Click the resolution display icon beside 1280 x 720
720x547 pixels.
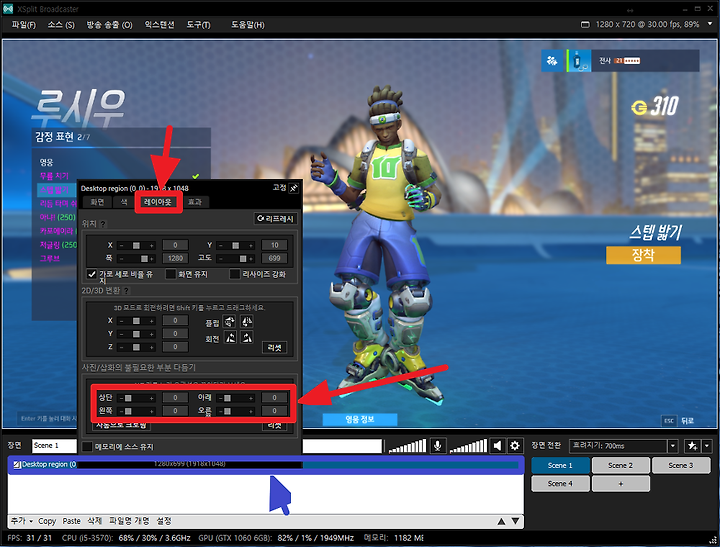585,24
